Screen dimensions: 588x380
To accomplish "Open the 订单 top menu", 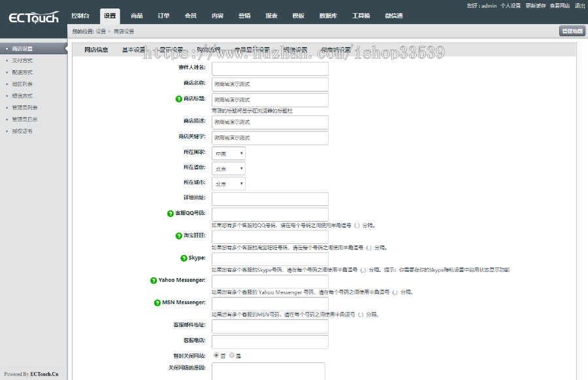I will click(163, 16).
